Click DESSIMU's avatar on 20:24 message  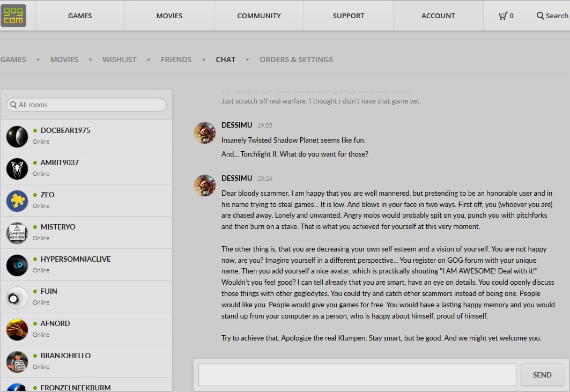tap(205, 186)
